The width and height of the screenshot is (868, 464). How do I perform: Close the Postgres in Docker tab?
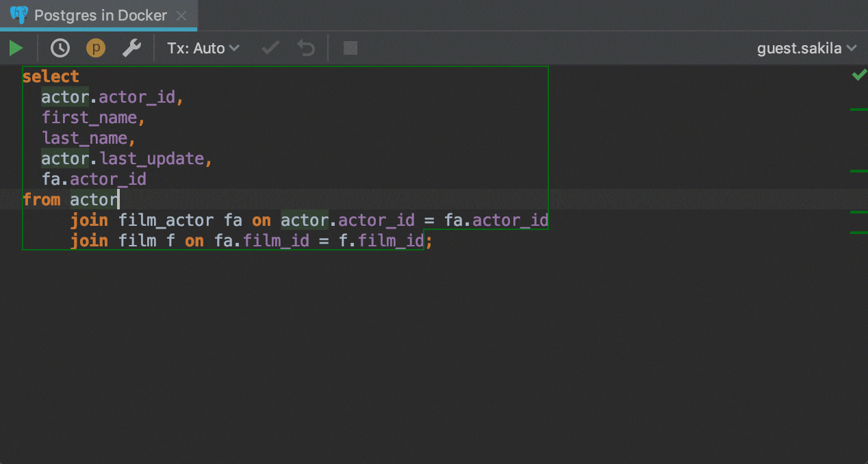[x=181, y=15]
